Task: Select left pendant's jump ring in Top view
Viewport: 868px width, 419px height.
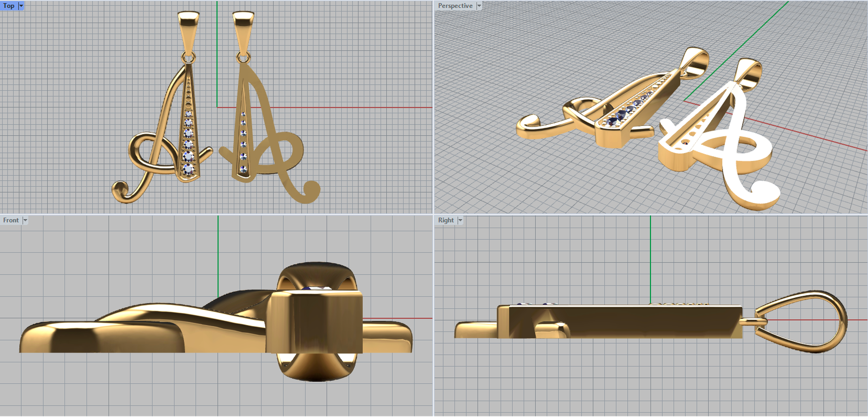Action: click(188, 57)
